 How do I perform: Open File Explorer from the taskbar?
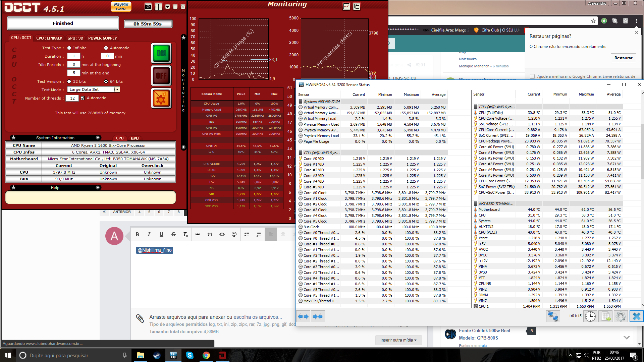[140, 355]
